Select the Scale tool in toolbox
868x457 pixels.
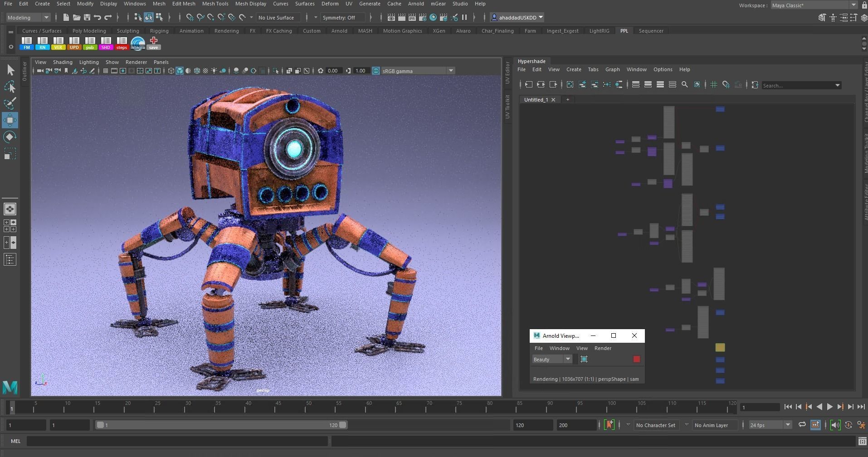[x=10, y=154]
